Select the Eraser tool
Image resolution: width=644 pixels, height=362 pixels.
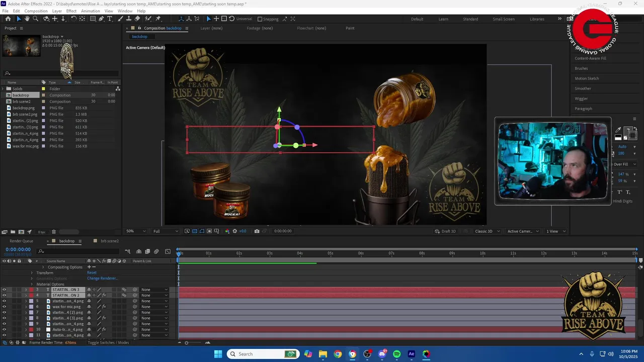(137, 19)
